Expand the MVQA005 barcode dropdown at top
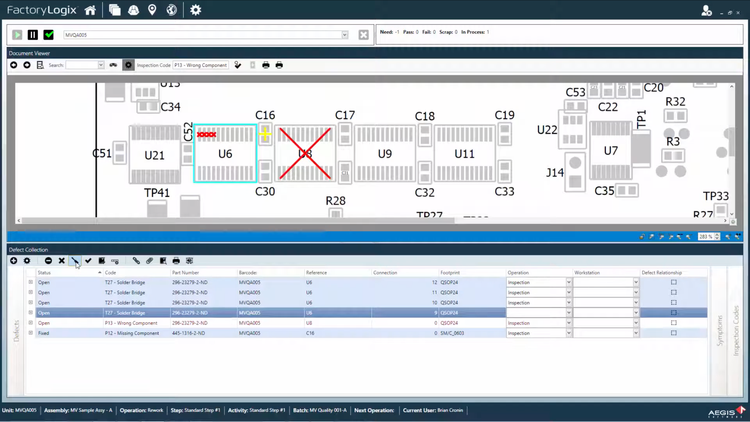The image size is (750, 422). (x=345, y=35)
